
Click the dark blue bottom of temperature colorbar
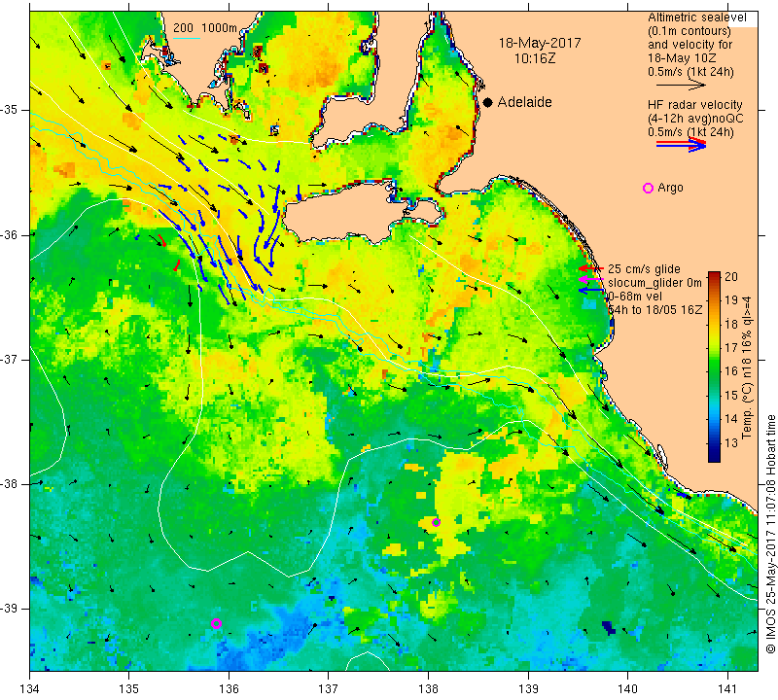pyautogui.click(x=714, y=457)
